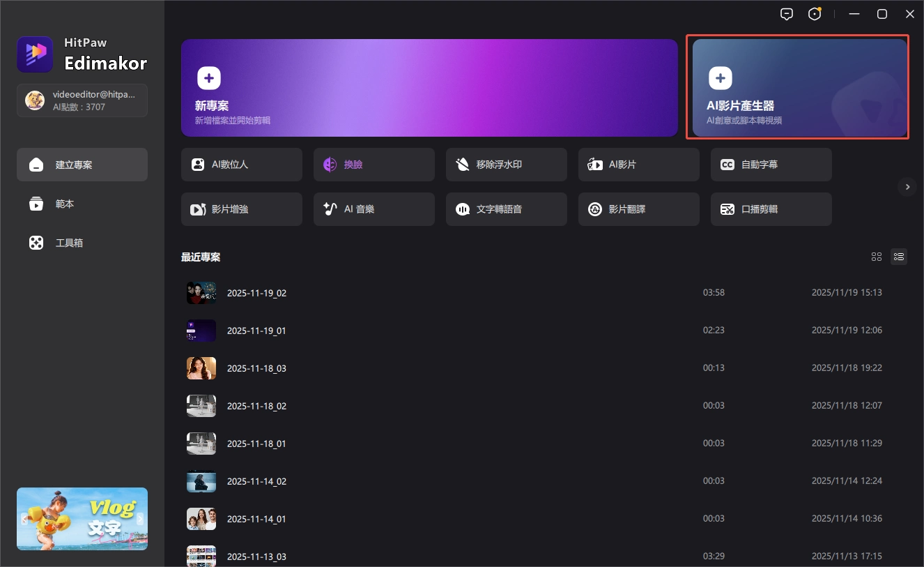Open the videoeditor account profile
The width and height of the screenshot is (924, 567).
(82, 100)
